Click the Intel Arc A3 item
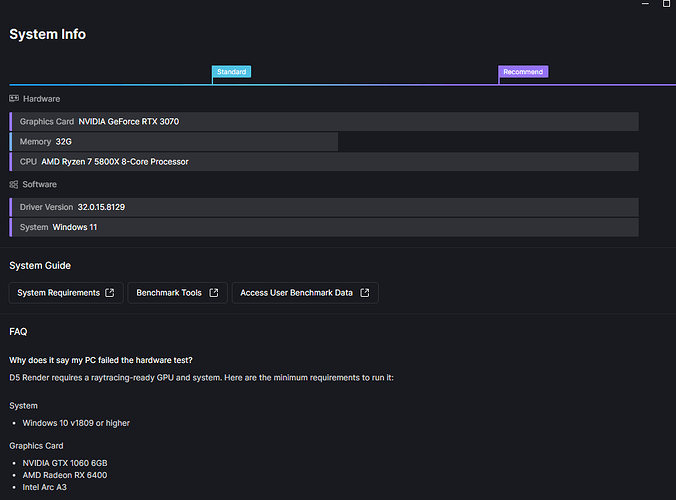676x500 pixels. click(44, 487)
